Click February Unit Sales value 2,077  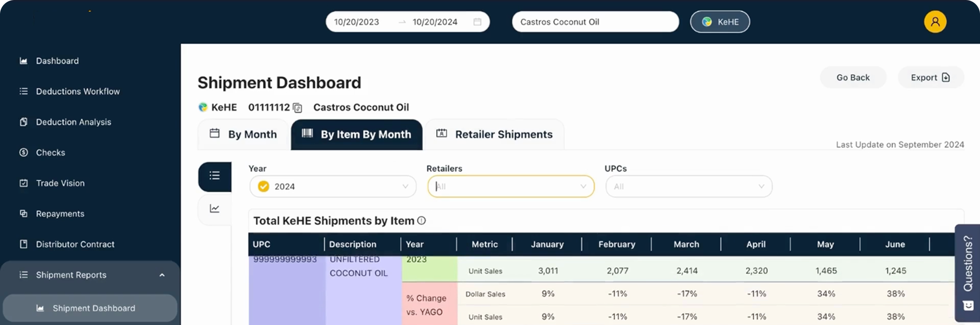coord(617,271)
